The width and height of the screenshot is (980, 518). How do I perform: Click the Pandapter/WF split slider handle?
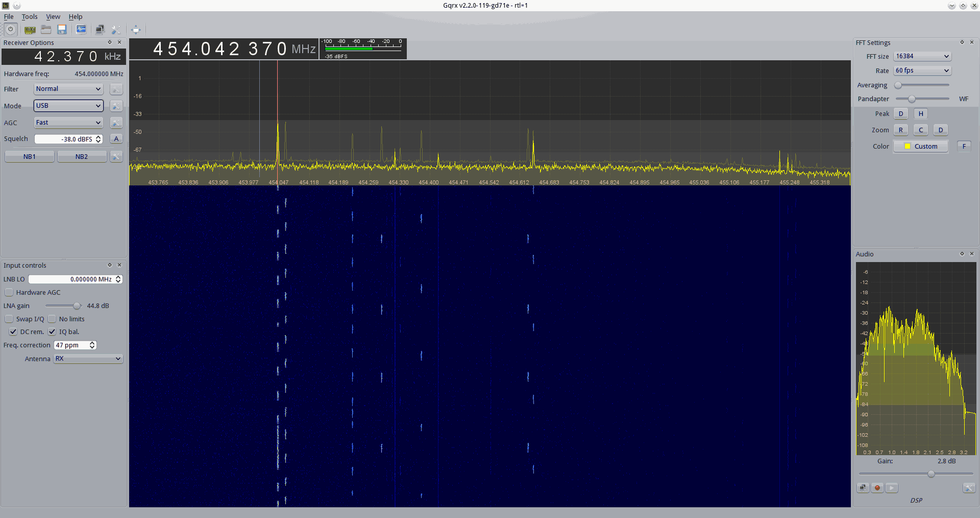pyautogui.click(x=912, y=99)
